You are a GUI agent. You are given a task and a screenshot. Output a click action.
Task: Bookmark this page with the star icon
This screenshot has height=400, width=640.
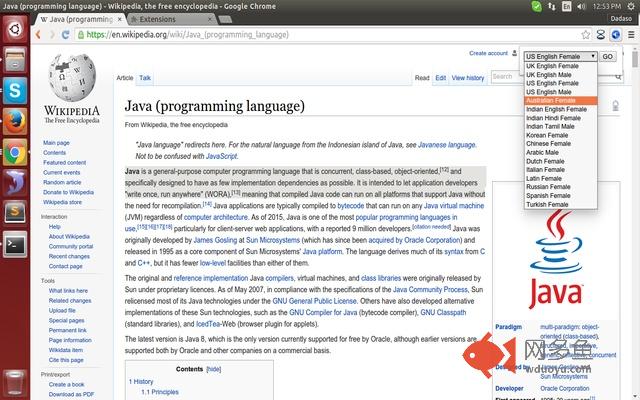pyautogui.click(x=586, y=35)
